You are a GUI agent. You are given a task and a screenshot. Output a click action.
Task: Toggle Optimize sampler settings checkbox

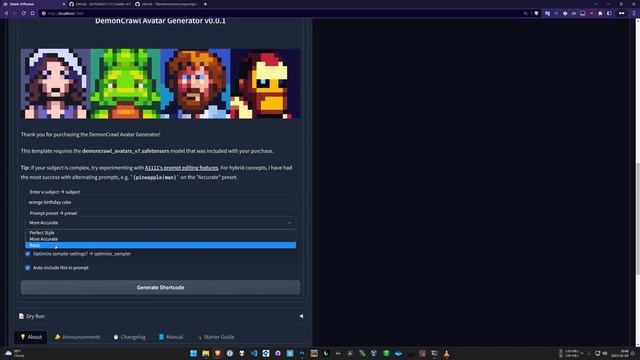28,254
